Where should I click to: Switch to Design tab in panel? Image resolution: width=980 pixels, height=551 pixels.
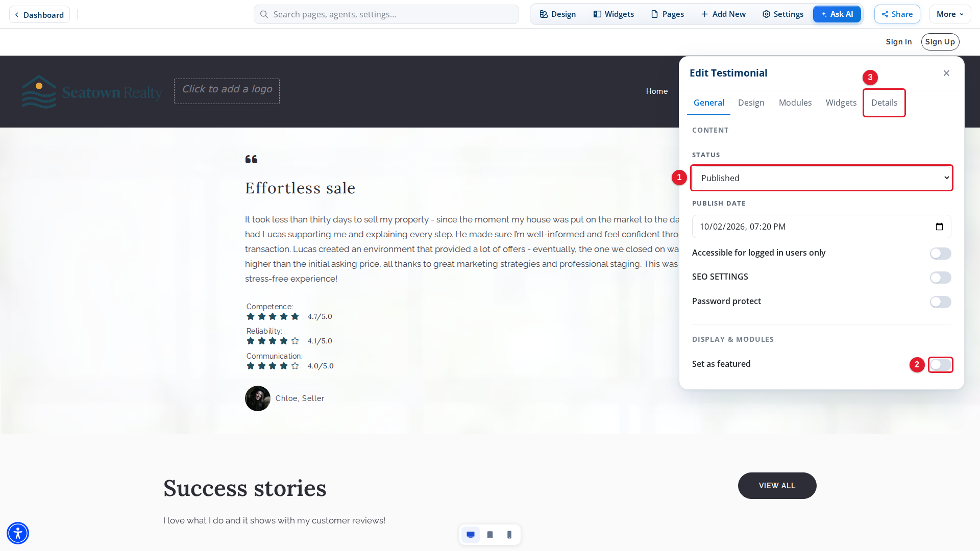pos(751,103)
